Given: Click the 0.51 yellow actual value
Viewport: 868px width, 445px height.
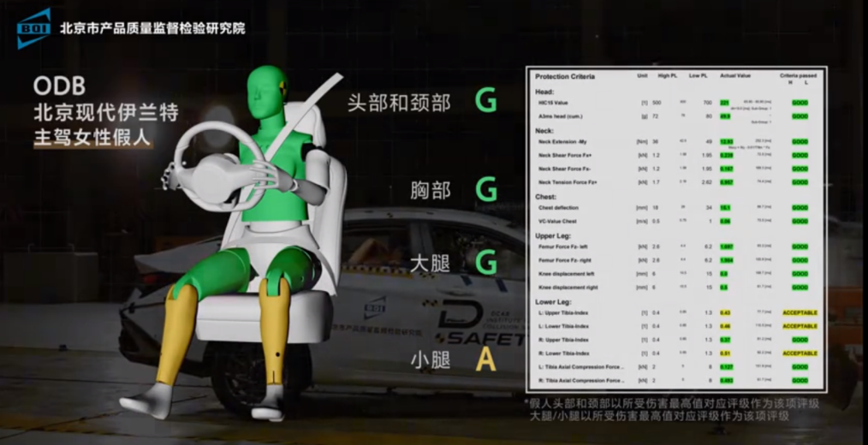Looking at the screenshot, I should pos(725,353).
